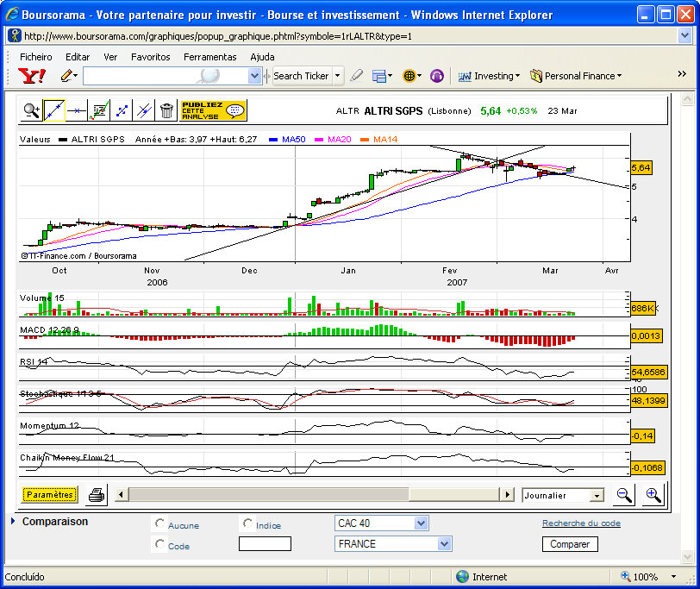This screenshot has height=589, width=700.
Task: Click the purple headphones music icon
Action: (436, 76)
